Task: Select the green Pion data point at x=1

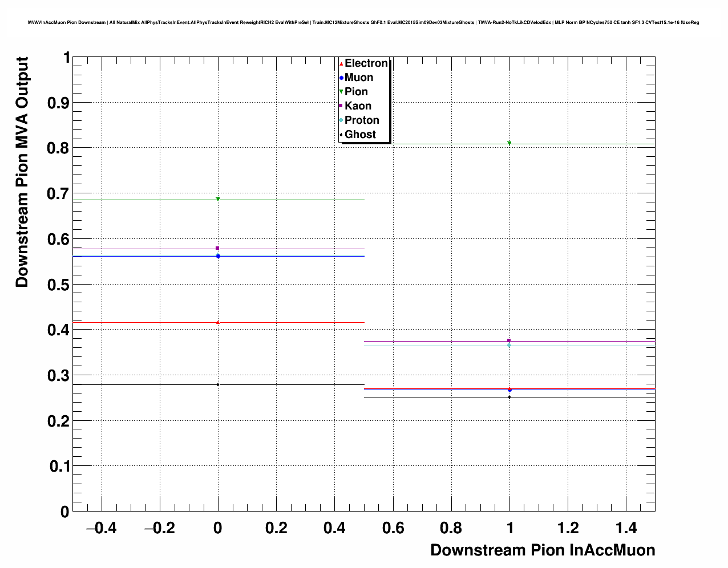Action: coord(509,143)
